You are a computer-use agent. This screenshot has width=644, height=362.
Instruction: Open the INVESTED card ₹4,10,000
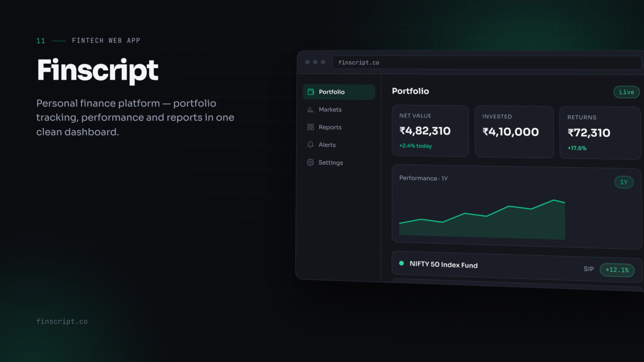click(514, 132)
